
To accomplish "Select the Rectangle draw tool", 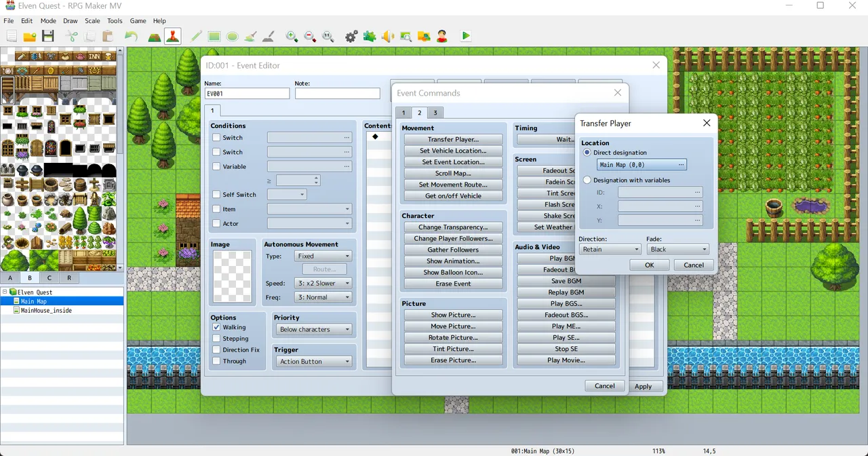I will click(x=214, y=37).
